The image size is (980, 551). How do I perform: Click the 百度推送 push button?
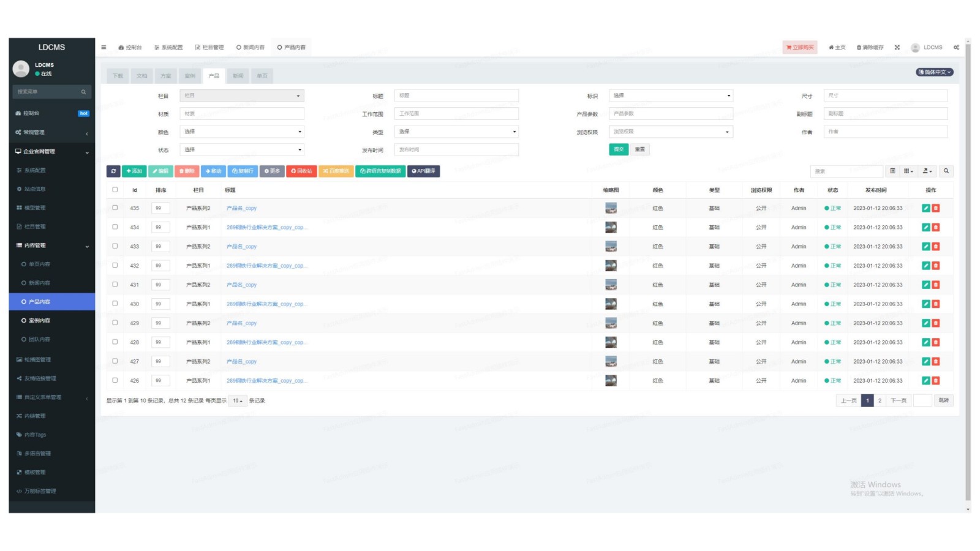pos(336,171)
